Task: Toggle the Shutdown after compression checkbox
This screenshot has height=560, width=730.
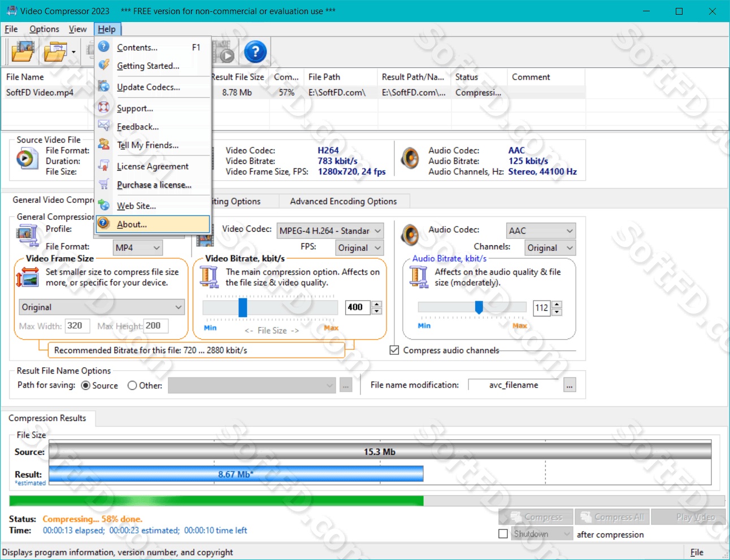Action: pyautogui.click(x=503, y=534)
